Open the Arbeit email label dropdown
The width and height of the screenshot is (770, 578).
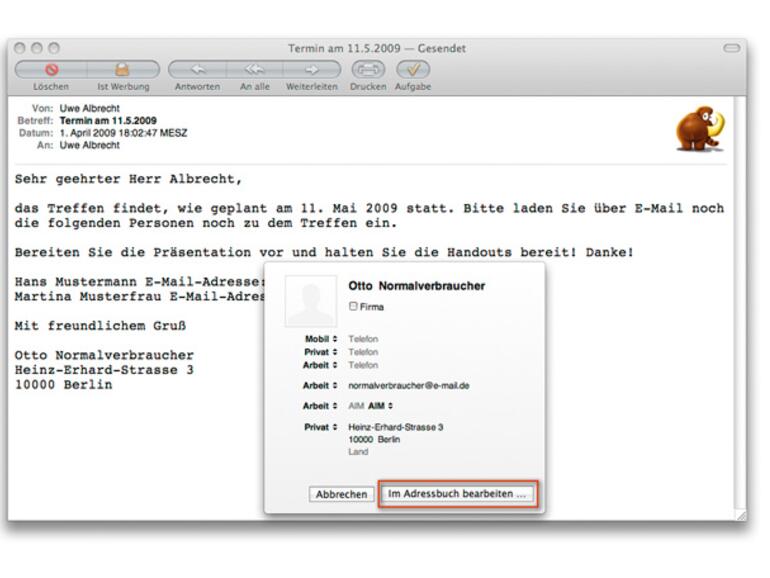point(320,385)
